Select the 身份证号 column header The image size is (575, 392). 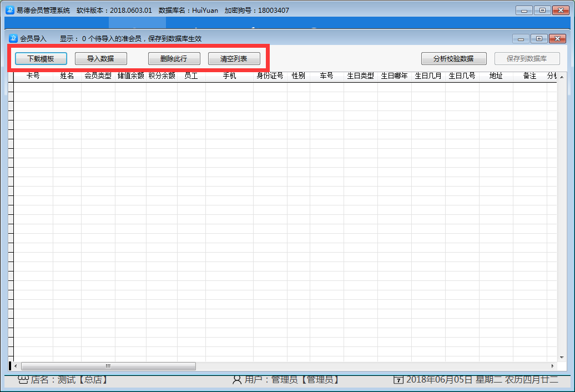[x=270, y=76]
